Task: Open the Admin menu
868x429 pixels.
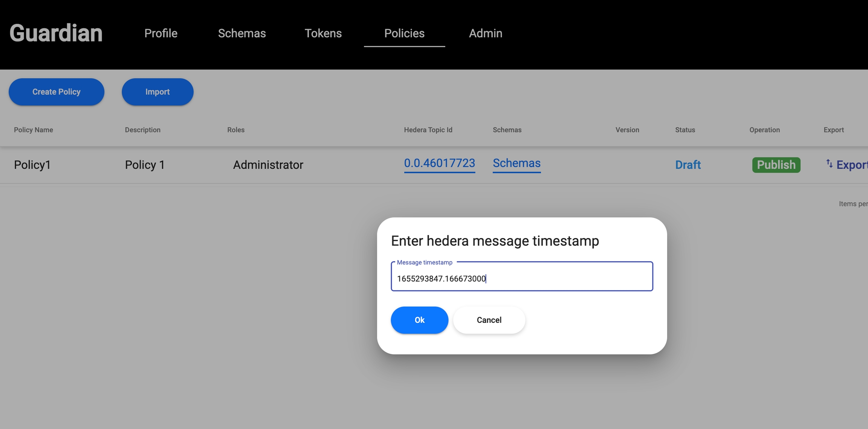Action: (x=485, y=33)
